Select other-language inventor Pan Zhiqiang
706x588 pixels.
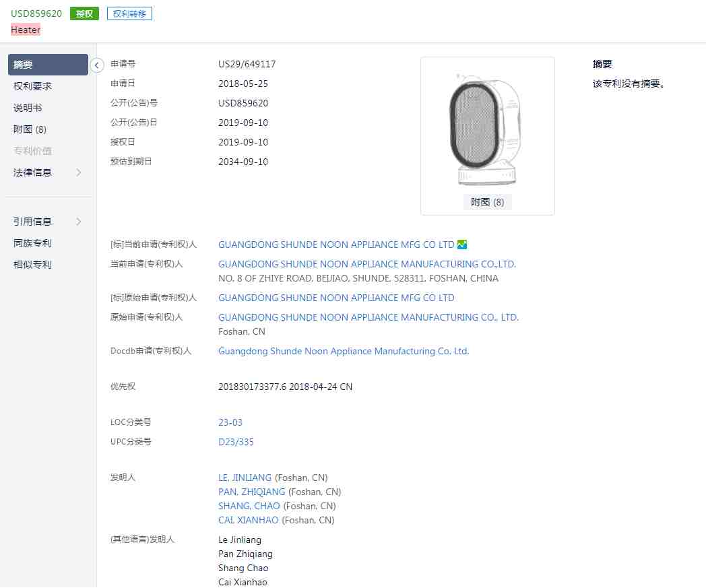245,554
